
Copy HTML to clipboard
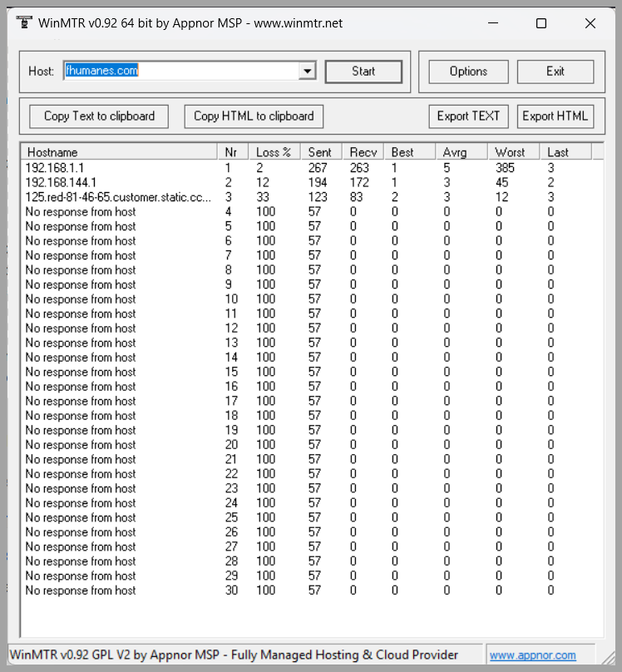coord(254,116)
